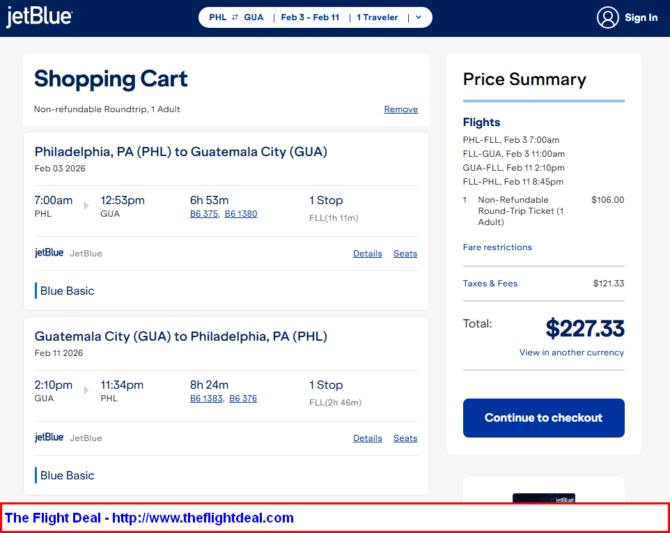This screenshot has width=670, height=533.
Task: Click the JetBlue airline logo on outbound flight
Action: (49, 253)
